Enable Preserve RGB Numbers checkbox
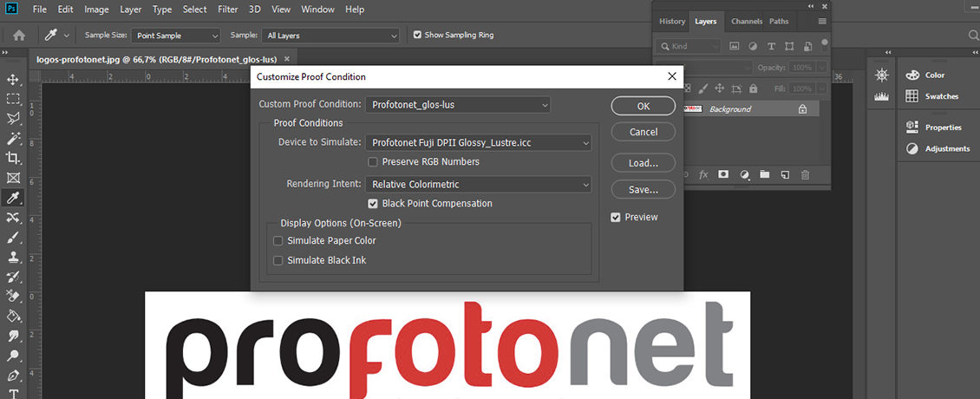Viewport: 980px width, 399px height. [x=373, y=161]
